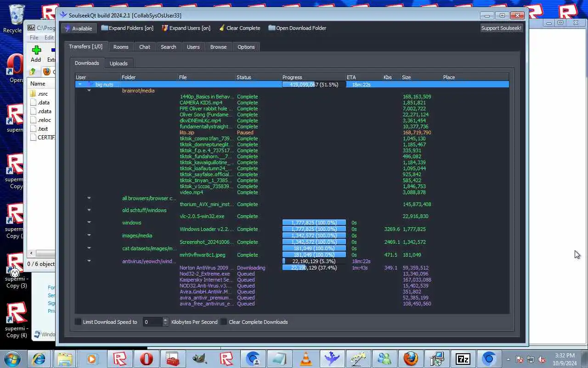The height and width of the screenshot is (368, 588).
Task: Switch to the Chat tab
Action: (145, 47)
